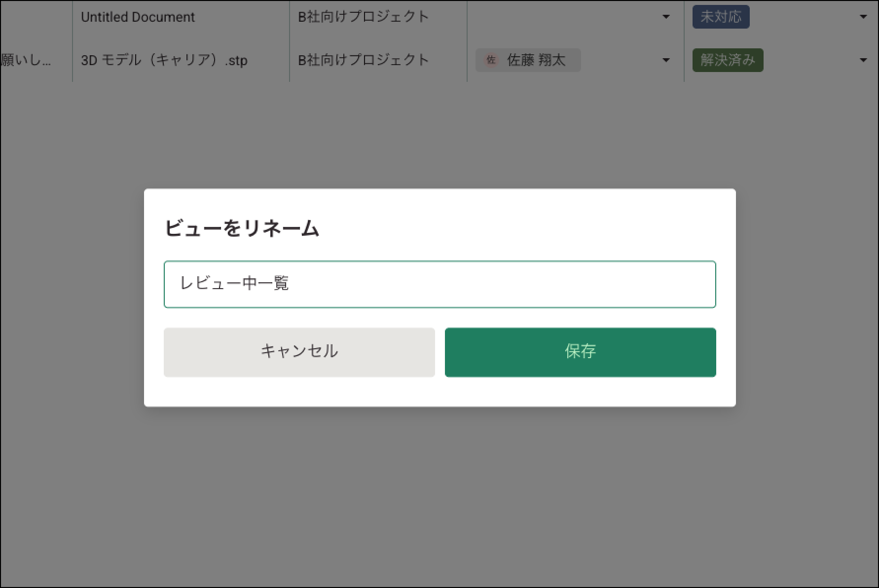Click the 未対応 status badge
Screen dimensions: 879x588
point(721,17)
